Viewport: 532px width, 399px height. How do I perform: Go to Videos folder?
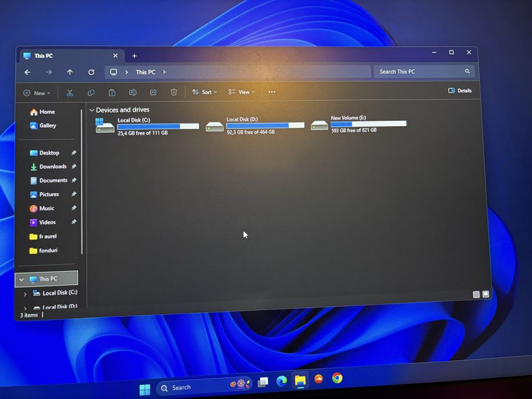42,222
